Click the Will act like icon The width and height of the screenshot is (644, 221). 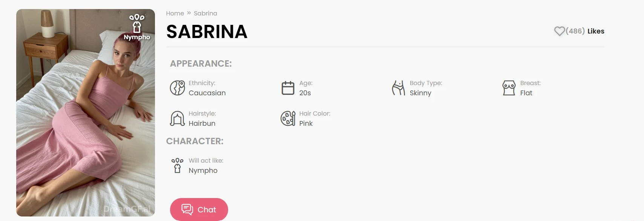coord(177,166)
